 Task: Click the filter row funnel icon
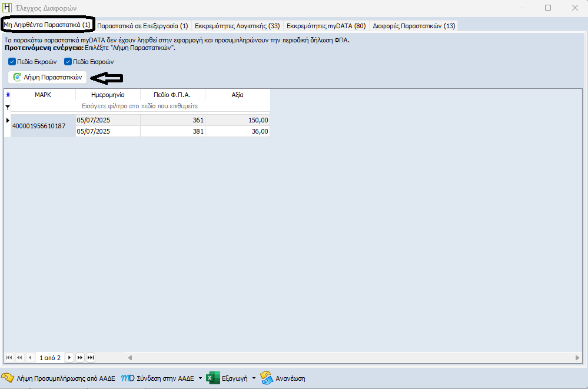click(x=8, y=107)
